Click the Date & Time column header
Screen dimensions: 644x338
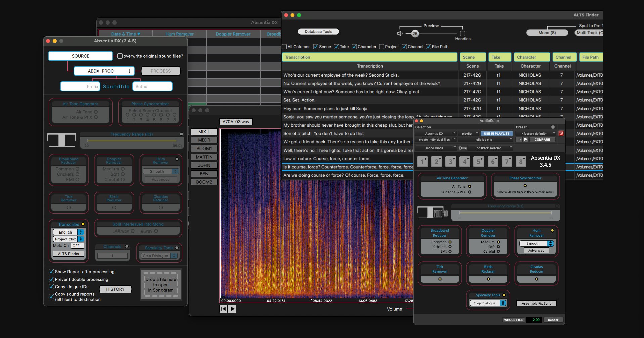tap(126, 34)
